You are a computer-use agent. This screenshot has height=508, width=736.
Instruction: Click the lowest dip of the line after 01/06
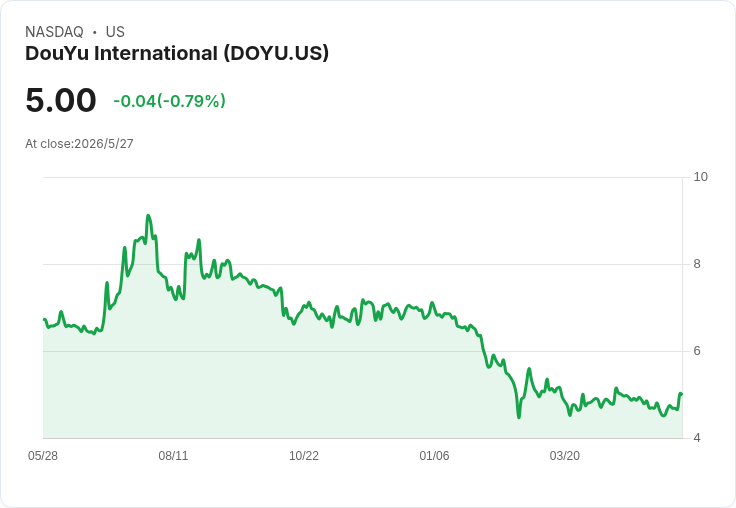[519, 417]
